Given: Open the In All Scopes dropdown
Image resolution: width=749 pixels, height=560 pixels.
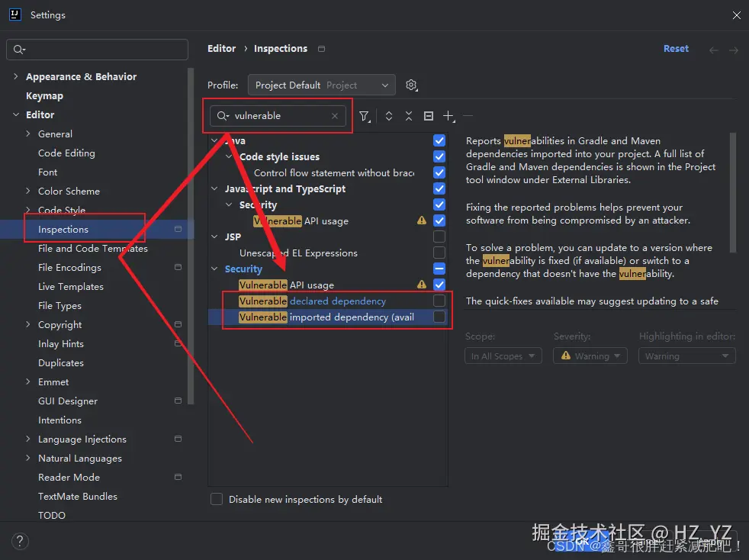Looking at the screenshot, I should pyautogui.click(x=503, y=356).
